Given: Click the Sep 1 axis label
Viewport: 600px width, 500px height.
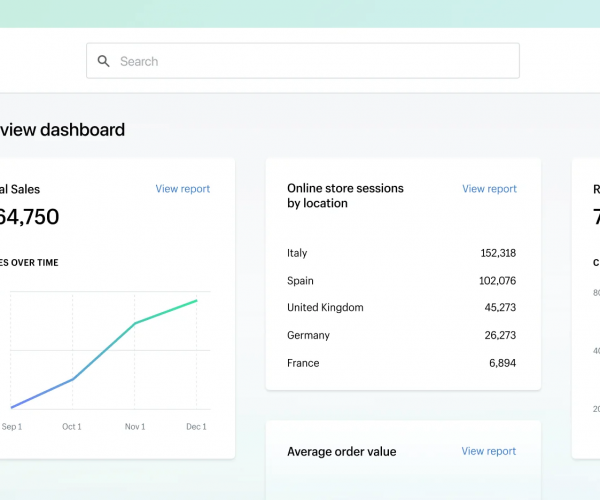Looking at the screenshot, I should click(x=12, y=427).
